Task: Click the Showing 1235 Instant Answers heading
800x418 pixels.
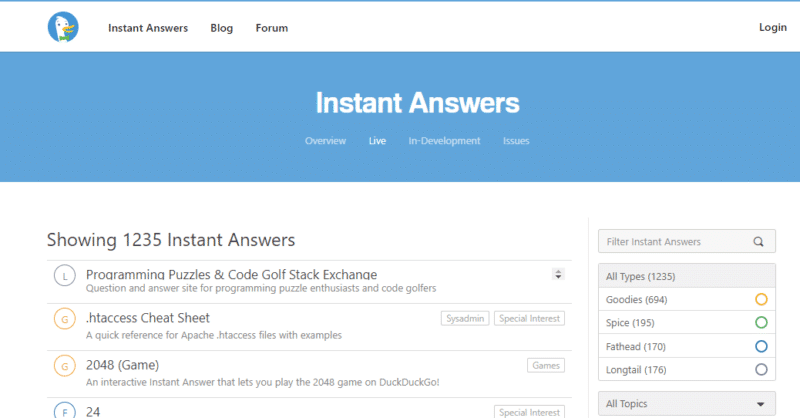Action: point(171,239)
